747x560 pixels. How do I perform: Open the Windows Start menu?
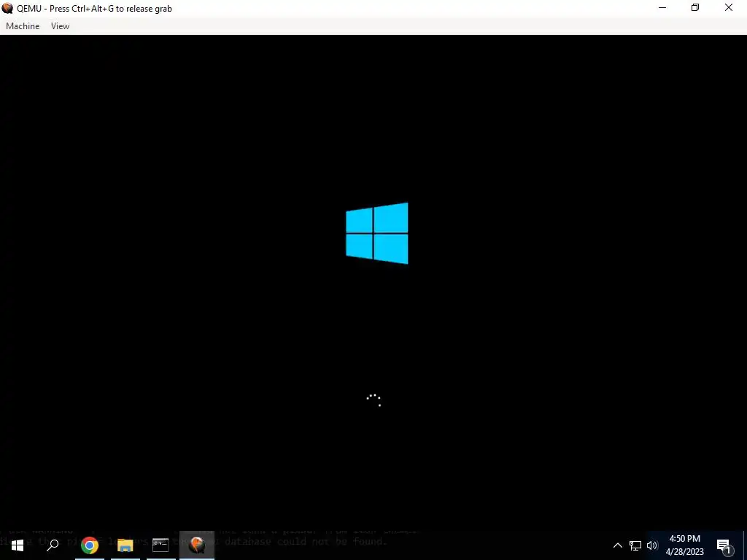(x=18, y=545)
